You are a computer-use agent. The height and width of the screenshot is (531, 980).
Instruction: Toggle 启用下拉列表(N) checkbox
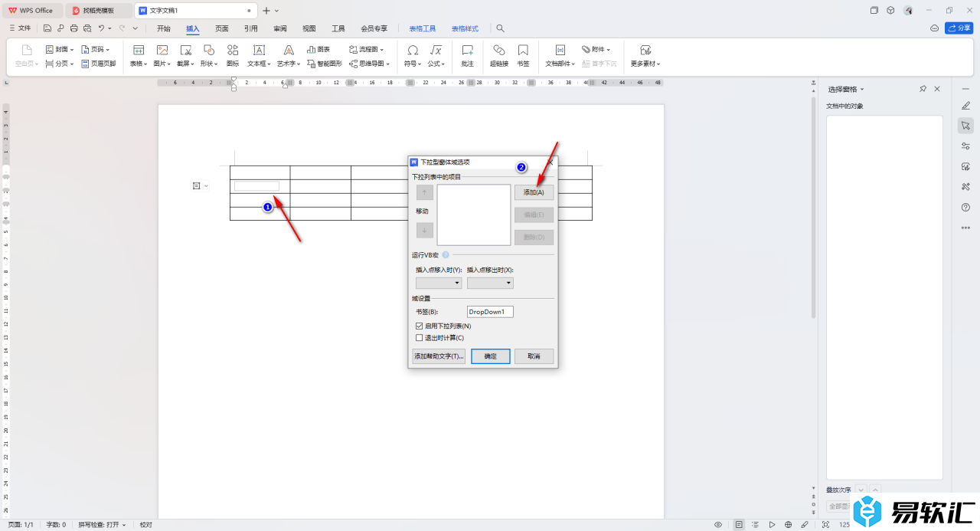coord(419,326)
